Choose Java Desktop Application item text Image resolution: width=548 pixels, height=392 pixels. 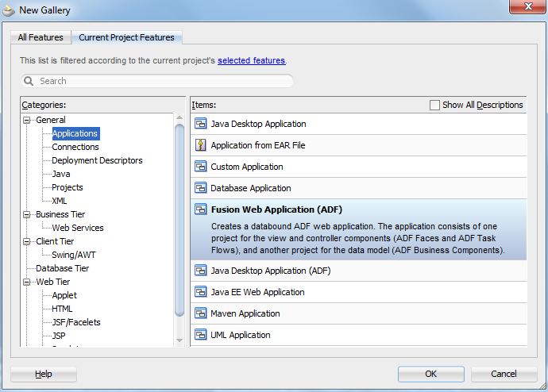click(258, 124)
